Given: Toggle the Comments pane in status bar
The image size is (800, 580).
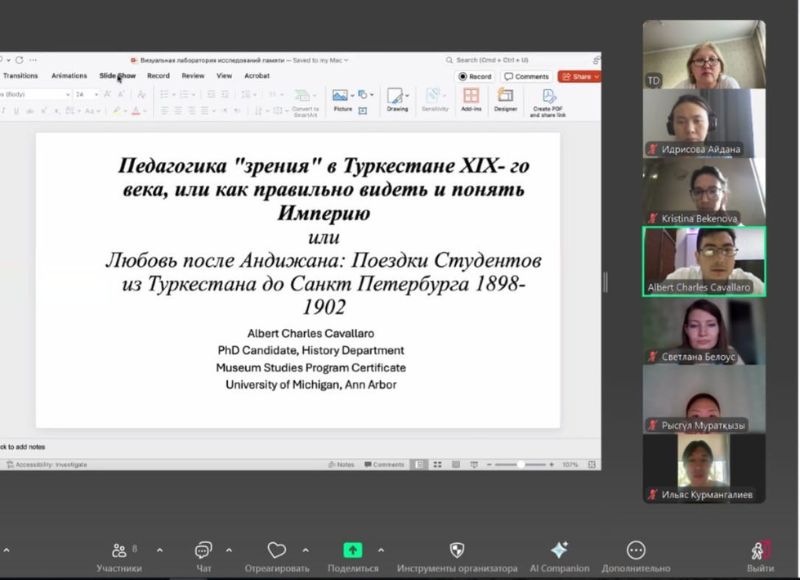Looking at the screenshot, I should pyautogui.click(x=384, y=464).
